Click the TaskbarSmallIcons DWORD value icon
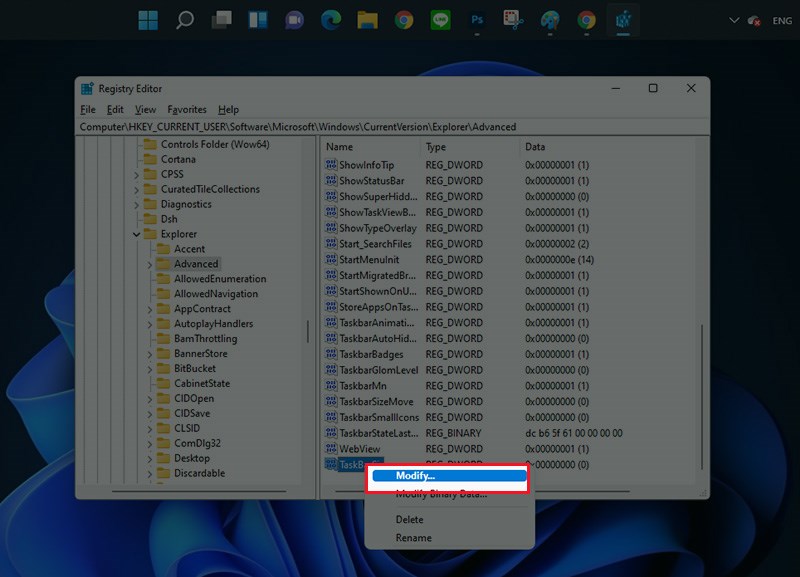The width and height of the screenshot is (800, 577). point(331,417)
